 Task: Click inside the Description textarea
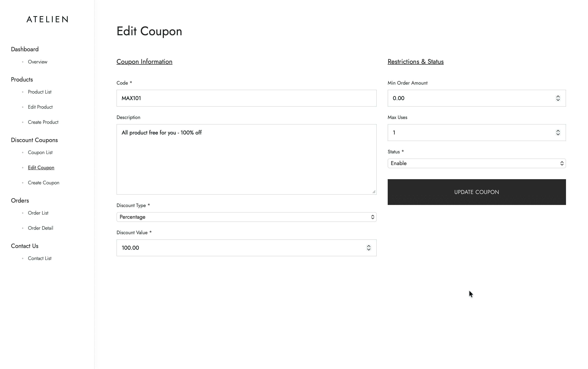[x=246, y=159]
